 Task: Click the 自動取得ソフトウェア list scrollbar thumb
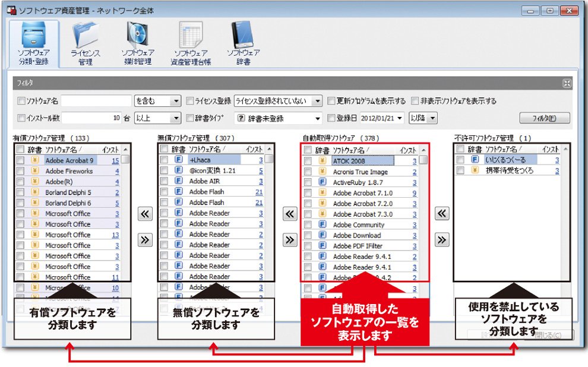tap(423, 160)
